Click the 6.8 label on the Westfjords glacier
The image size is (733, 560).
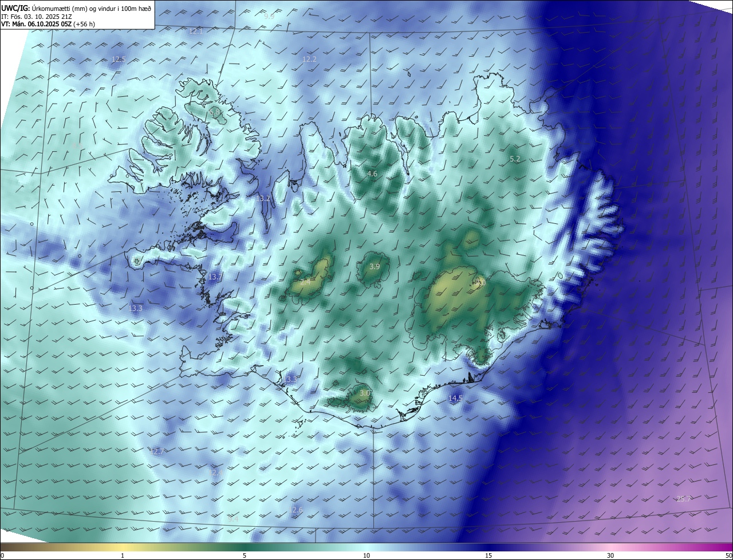coord(215,113)
